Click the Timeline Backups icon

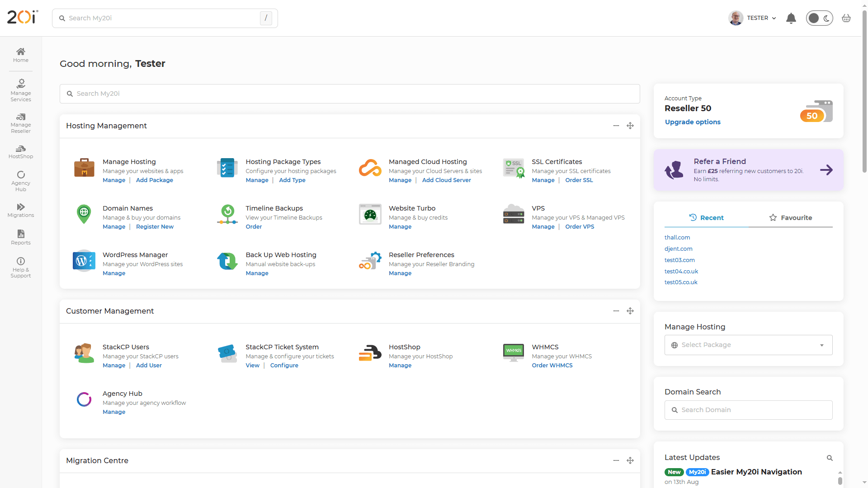click(227, 215)
